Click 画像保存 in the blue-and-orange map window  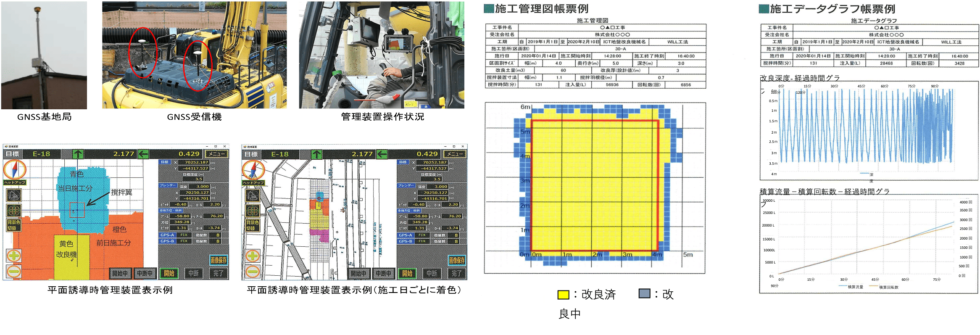(x=219, y=260)
